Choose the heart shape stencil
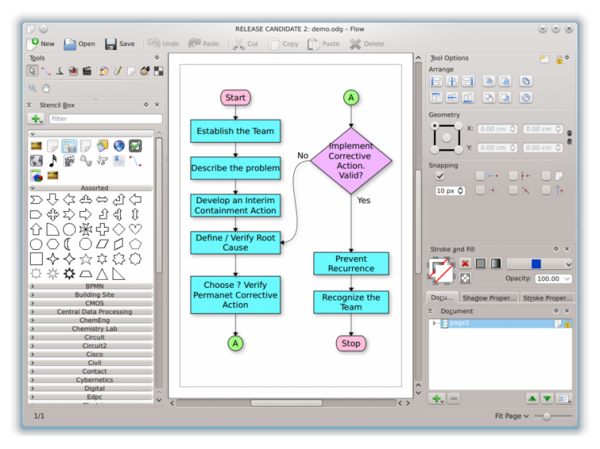The width and height of the screenshot is (600, 449). click(135, 229)
